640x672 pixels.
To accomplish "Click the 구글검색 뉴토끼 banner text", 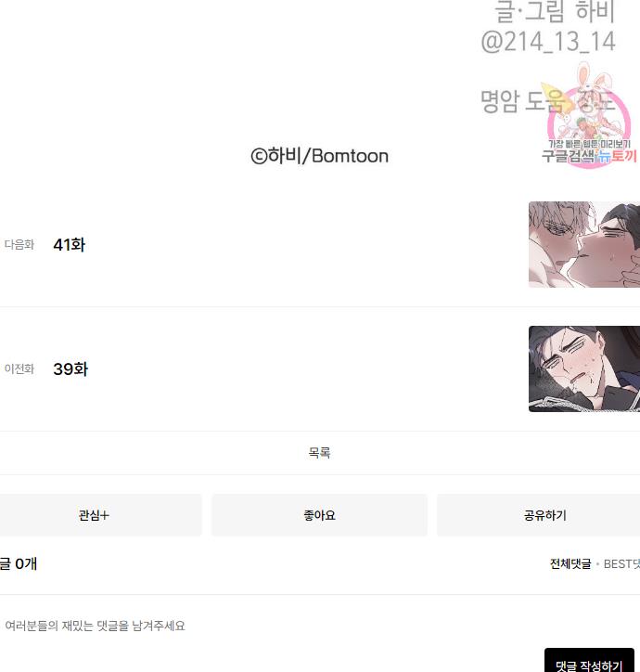I will coord(590,156).
